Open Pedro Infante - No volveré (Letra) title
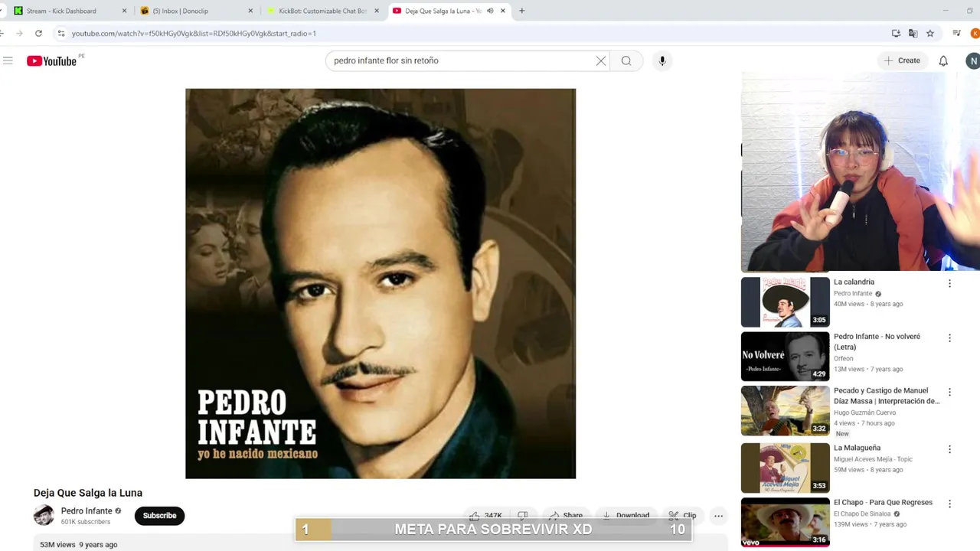Screen dimensions: 980x551 click(877, 341)
